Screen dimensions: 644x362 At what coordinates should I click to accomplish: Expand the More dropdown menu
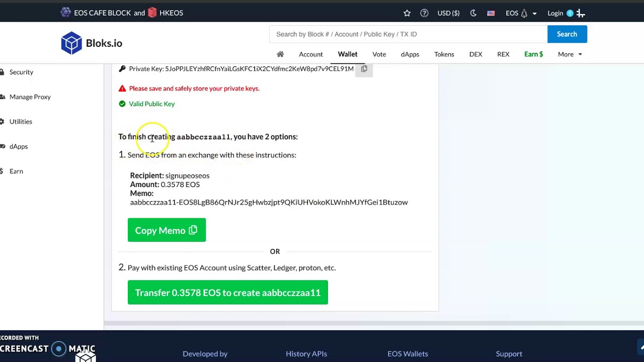(570, 54)
